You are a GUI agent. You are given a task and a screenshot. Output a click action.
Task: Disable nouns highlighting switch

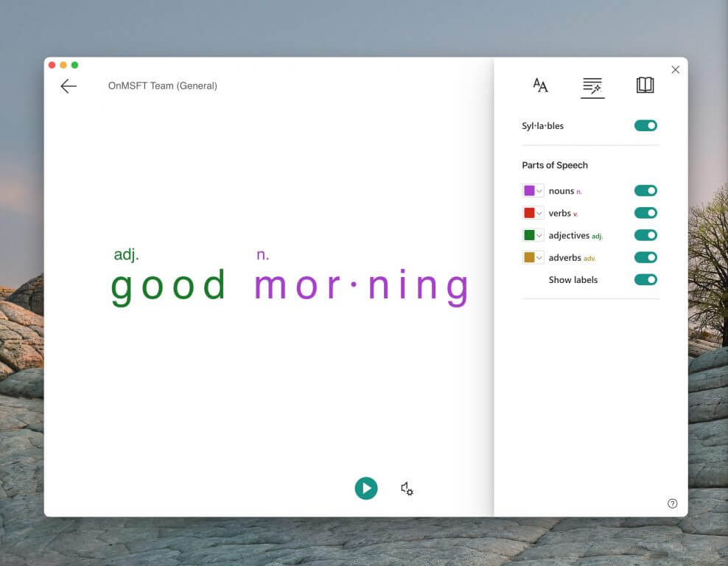tap(645, 190)
